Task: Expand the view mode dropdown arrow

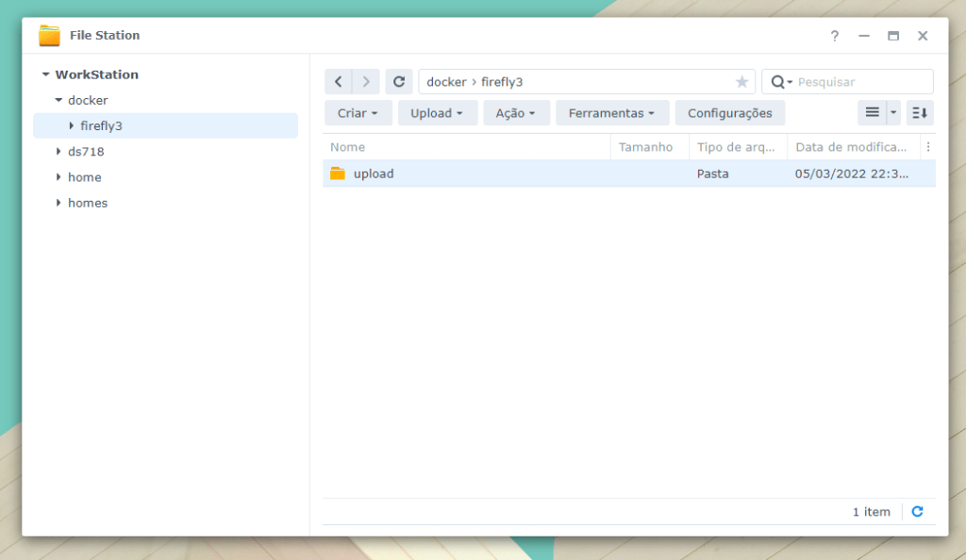Action: [x=893, y=113]
